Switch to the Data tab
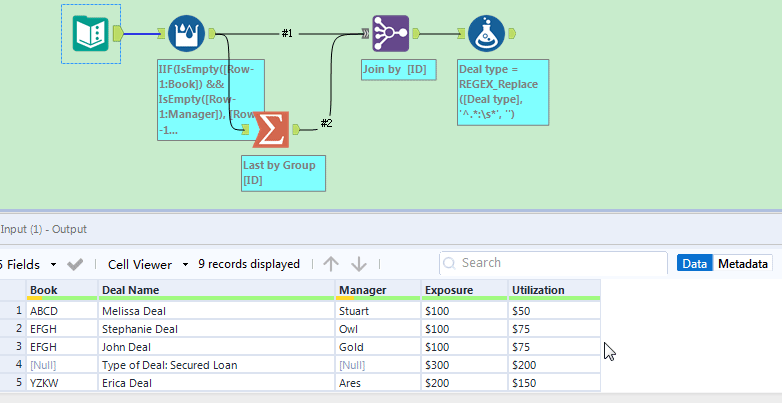The height and width of the screenshot is (403, 782). pyautogui.click(x=694, y=264)
